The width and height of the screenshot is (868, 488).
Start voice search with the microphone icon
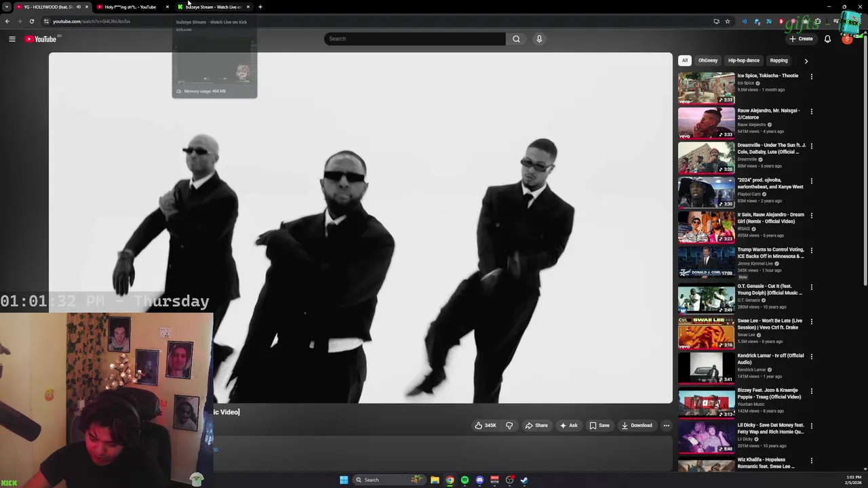pos(539,39)
